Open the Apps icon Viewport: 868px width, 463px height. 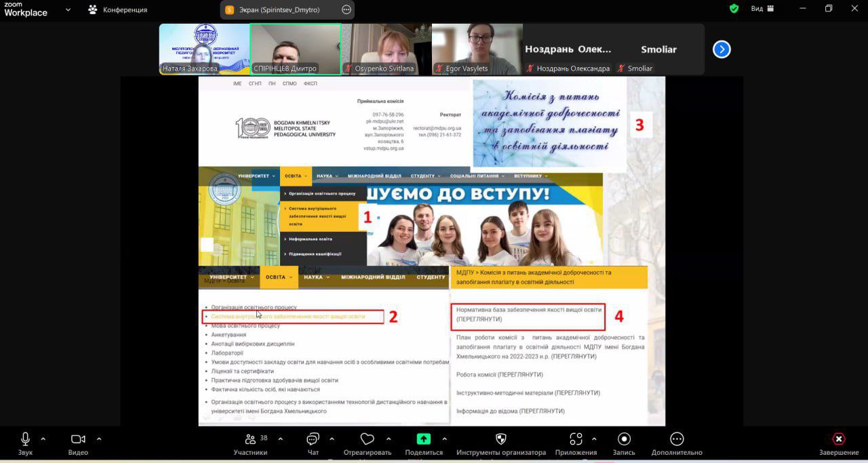coord(576,439)
